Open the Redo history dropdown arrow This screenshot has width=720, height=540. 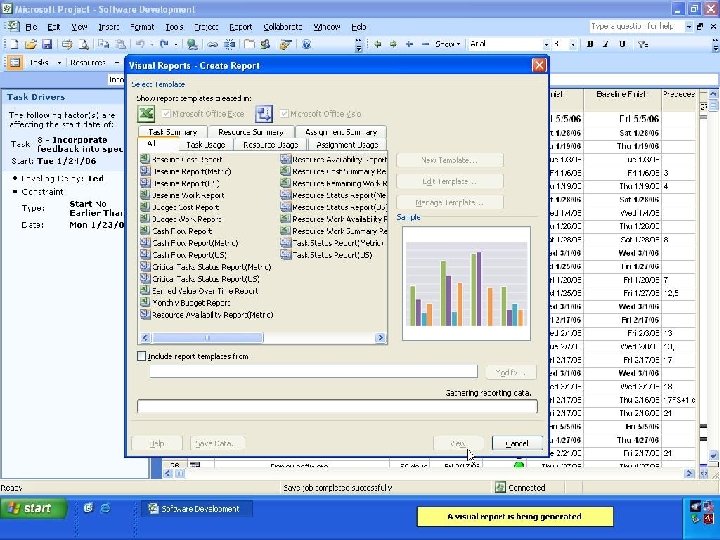pyautogui.click(x=176, y=44)
